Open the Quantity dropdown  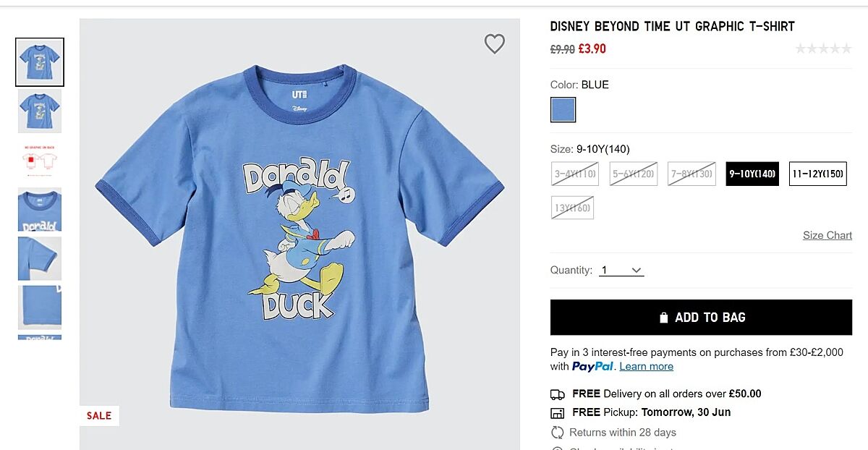coord(621,271)
